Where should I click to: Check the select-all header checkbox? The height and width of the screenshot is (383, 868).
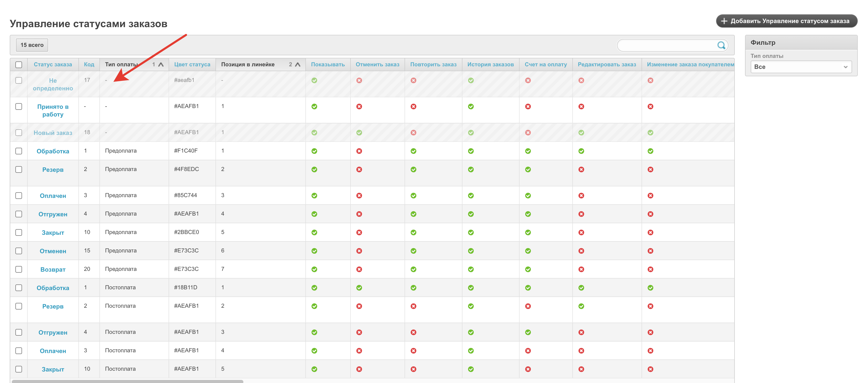19,65
